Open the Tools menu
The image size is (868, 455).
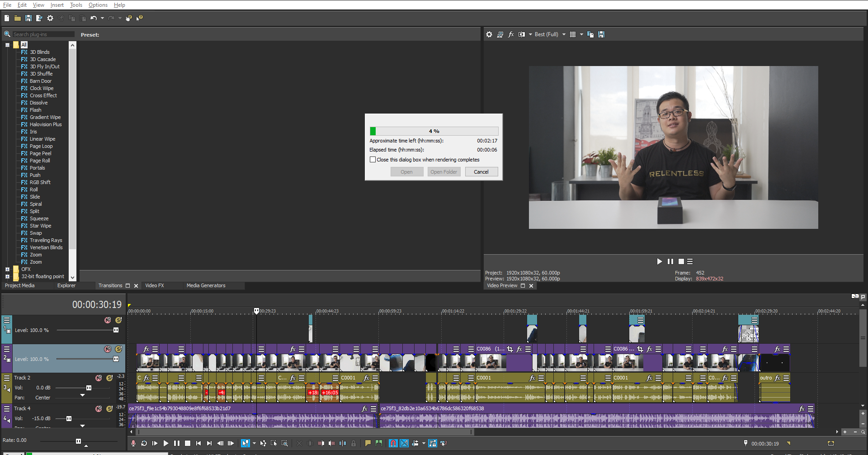coord(76,5)
